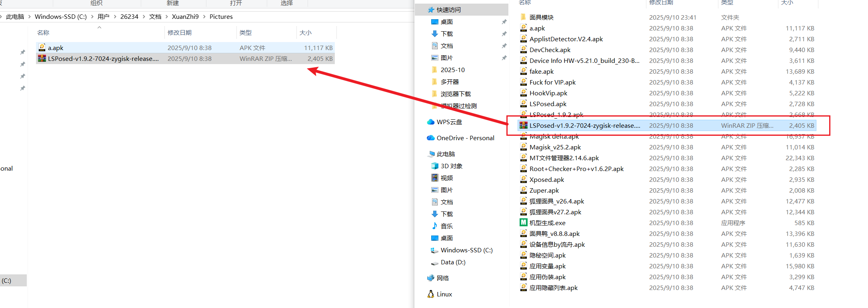Click the Data (D:) drive icon
This screenshot has height=308, width=868.
[x=435, y=263]
